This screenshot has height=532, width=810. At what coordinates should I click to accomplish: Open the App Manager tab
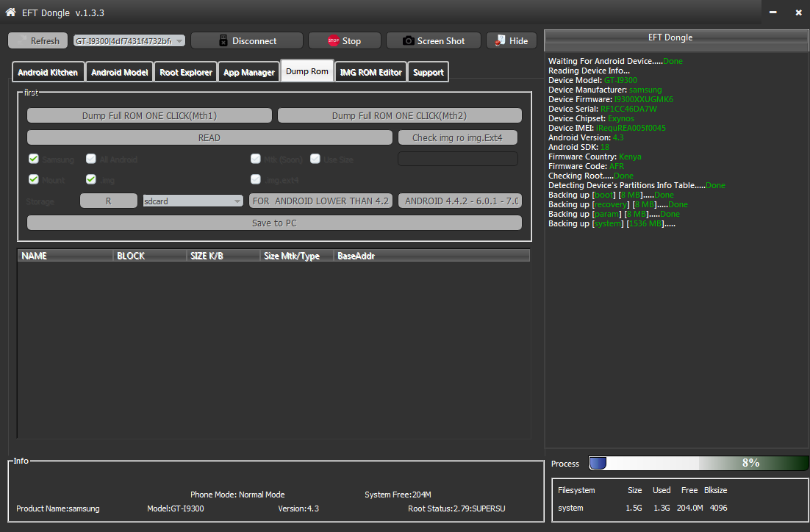coord(249,72)
